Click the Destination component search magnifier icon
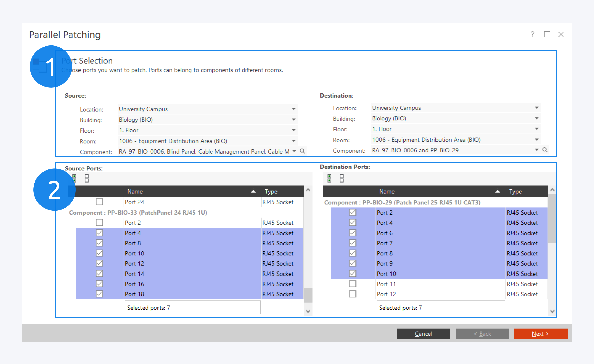 click(545, 150)
